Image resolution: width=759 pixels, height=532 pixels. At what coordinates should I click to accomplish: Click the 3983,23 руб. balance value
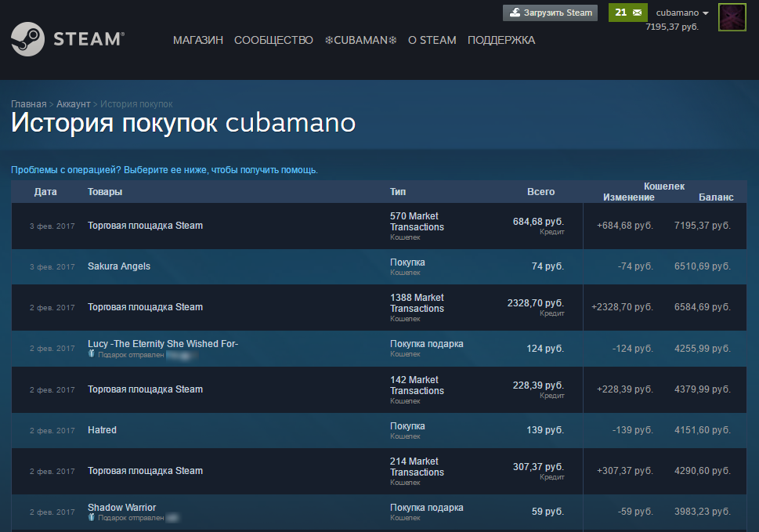click(703, 511)
